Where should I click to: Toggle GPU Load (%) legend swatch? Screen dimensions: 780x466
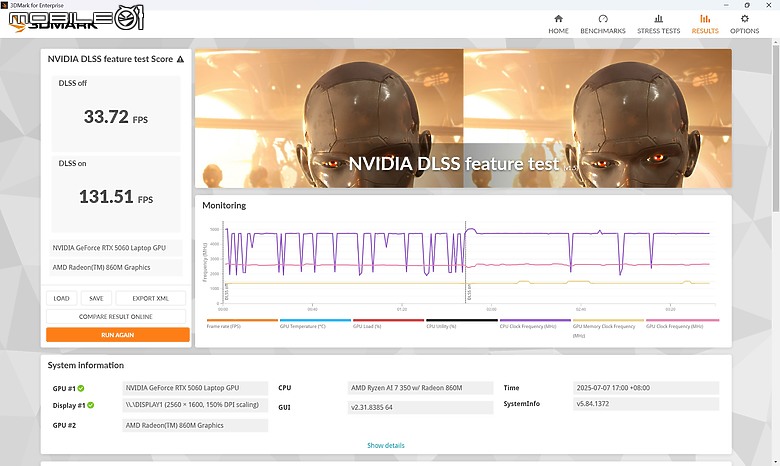coord(389,320)
